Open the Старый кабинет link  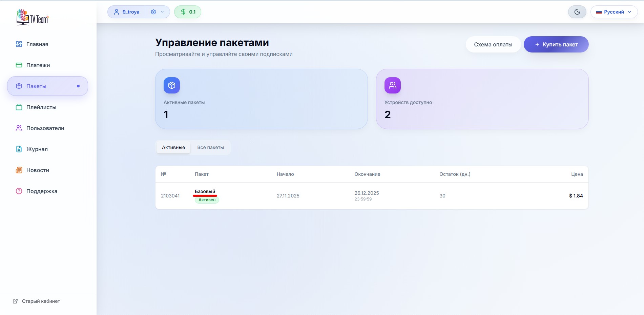click(37, 301)
